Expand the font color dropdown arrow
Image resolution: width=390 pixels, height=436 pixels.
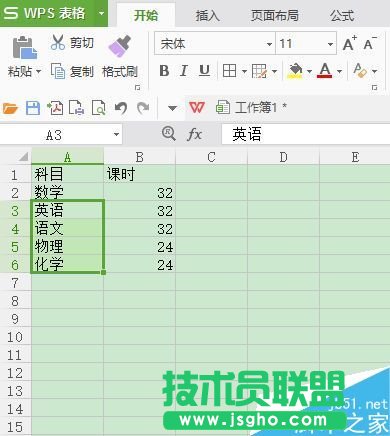pos(339,71)
